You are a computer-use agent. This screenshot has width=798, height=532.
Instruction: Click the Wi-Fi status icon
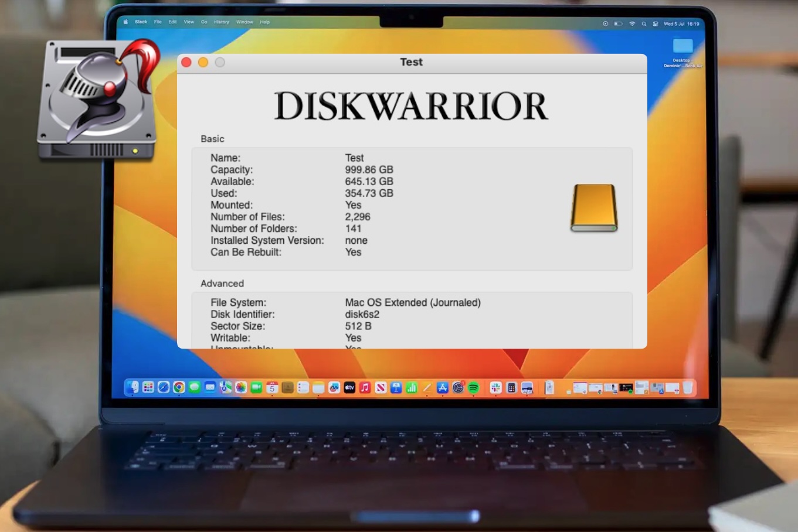coord(632,24)
